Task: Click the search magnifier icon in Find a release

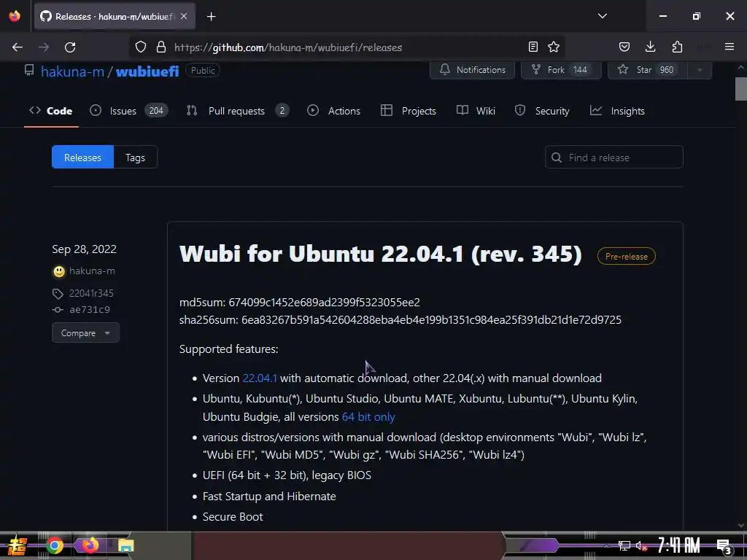Action: click(x=557, y=157)
